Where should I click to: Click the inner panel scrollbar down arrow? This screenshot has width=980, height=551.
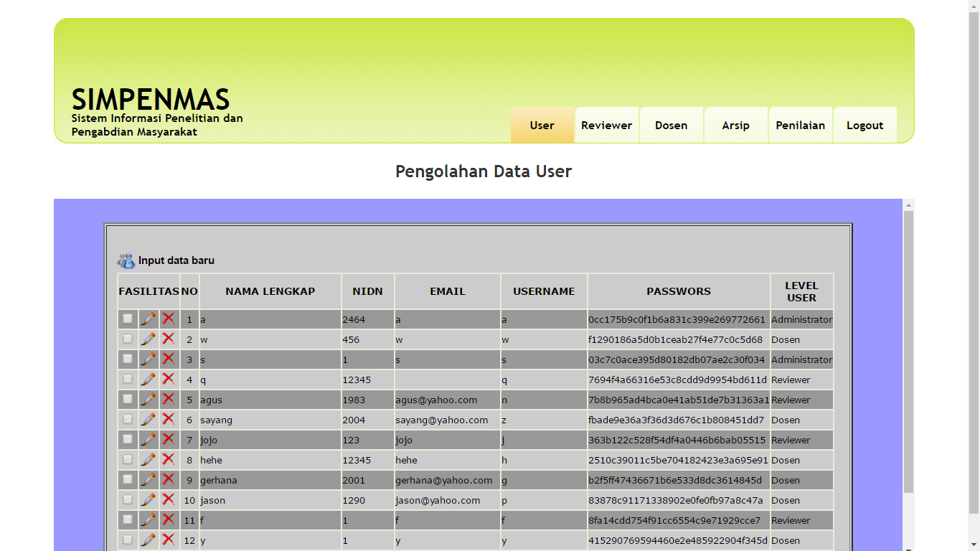[908, 547]
